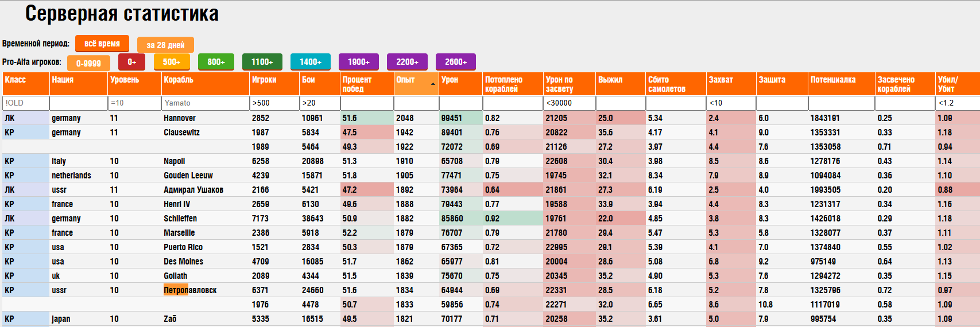The width and height of the screenshot is (980, 327).
Task: Switch period to 'за 28 дней'
Action: tap(165, 45)
